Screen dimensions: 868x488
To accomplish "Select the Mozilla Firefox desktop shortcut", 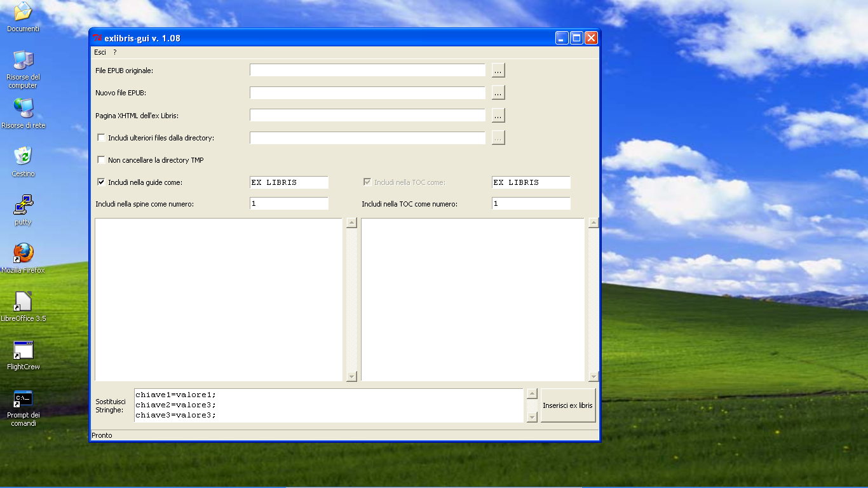I will [x=23, y=258].
